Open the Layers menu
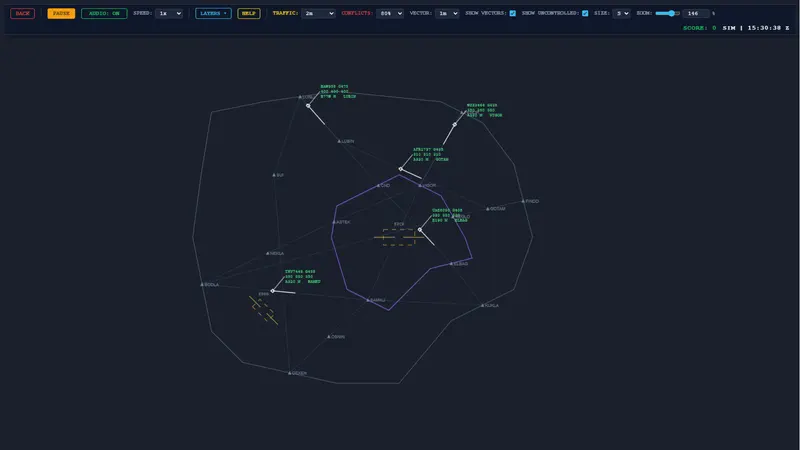This screenshot has width=800, height=450. 213,13
